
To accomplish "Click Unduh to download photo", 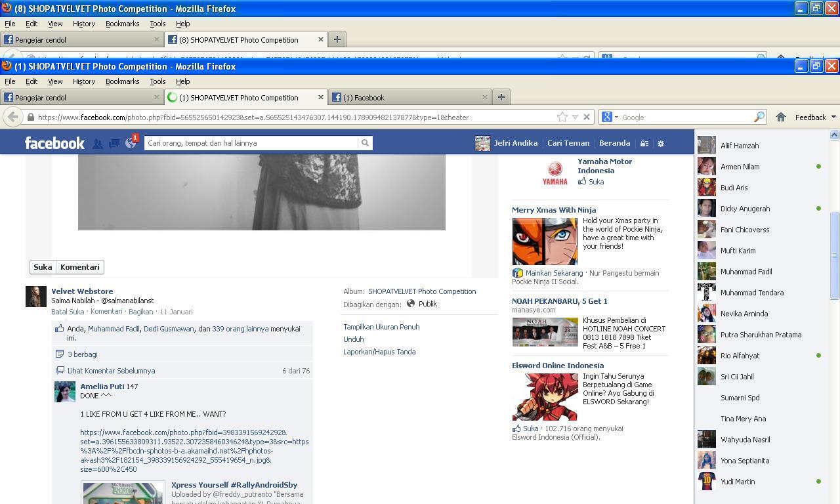I will 353,339.
